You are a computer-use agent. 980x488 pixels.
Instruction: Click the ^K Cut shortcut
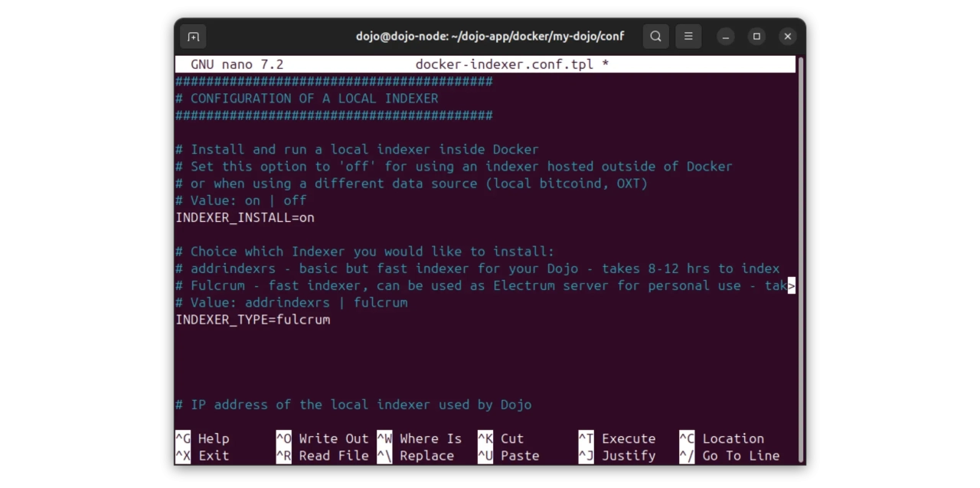(501, 438)
